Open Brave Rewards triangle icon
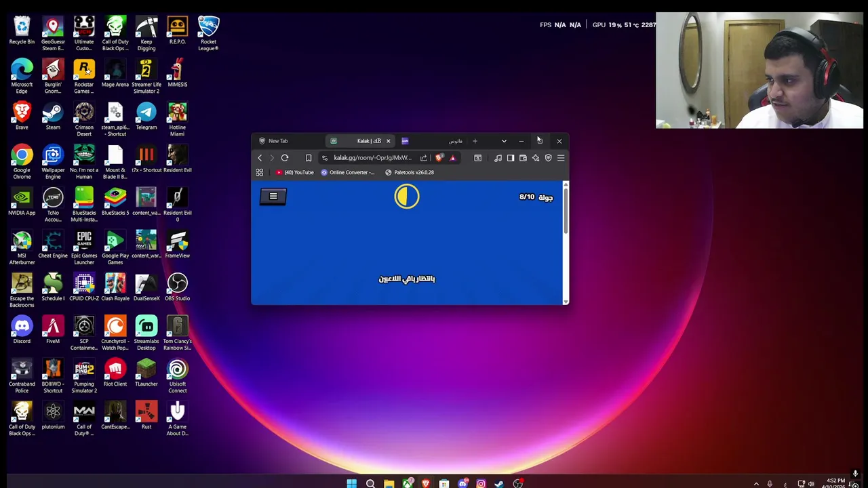 452,158
